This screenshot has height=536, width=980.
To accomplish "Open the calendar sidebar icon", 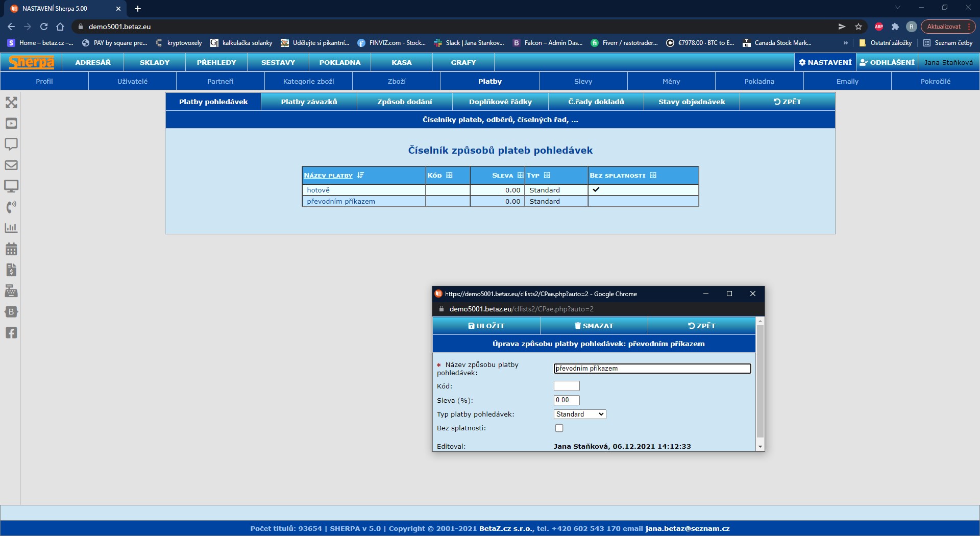I will pyautogui.click(x=11, y=249).
